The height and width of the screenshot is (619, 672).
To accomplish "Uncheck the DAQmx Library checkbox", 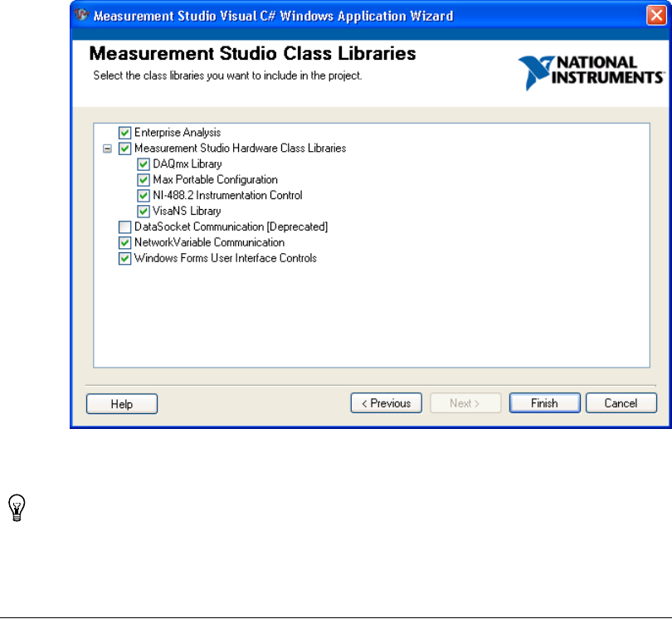I will click(x=144, y=164).
